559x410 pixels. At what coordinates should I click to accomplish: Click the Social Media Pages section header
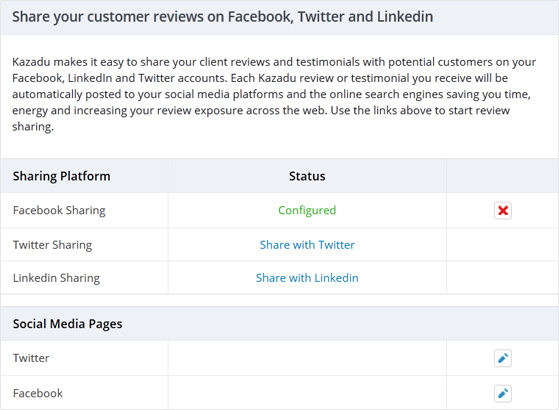[67, 324]
